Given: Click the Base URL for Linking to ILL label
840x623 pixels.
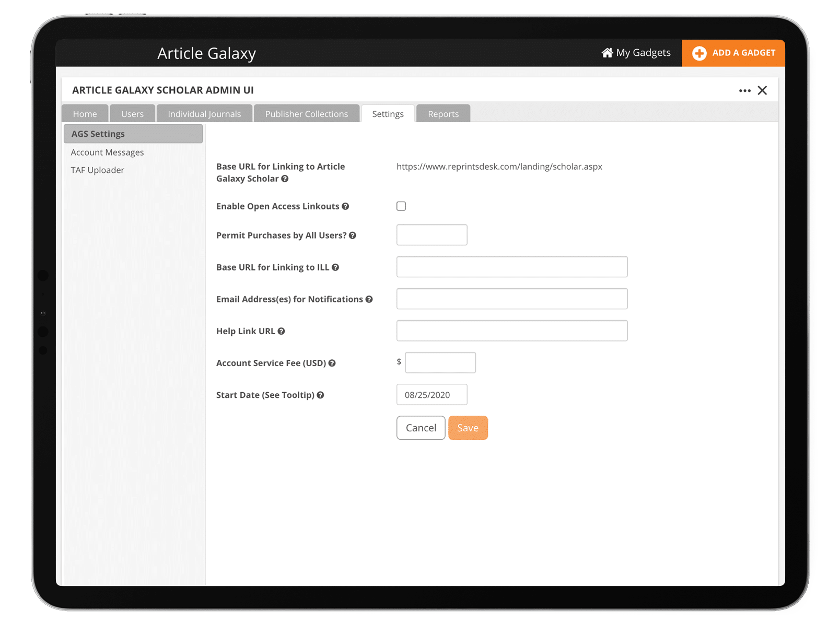Looking at the screenshot, I should (273, 267).
